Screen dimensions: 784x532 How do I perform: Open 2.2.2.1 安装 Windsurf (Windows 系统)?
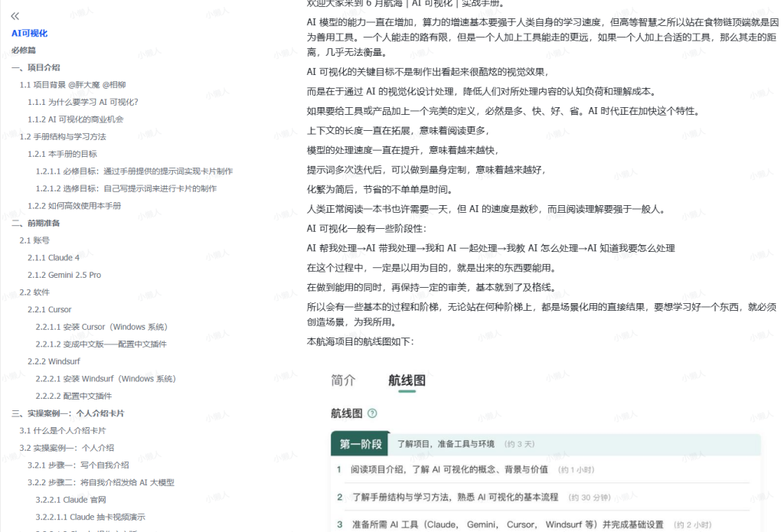(106, 379)
